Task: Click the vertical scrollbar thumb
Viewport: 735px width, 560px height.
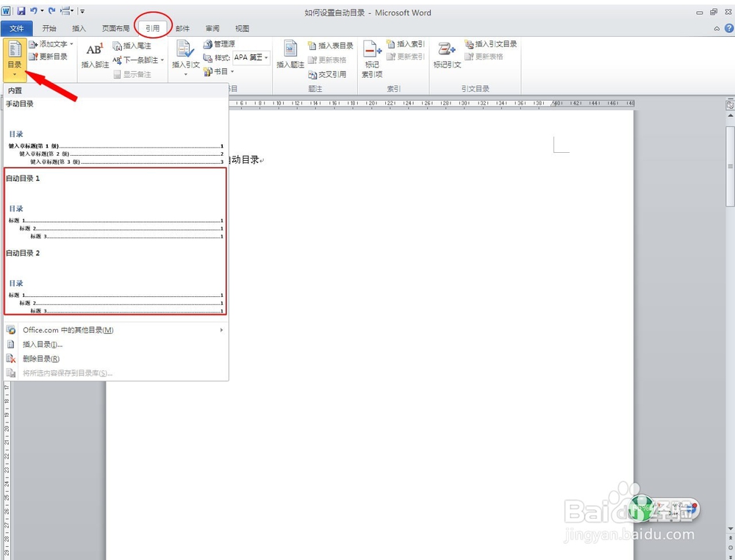Action: (731, 166)
